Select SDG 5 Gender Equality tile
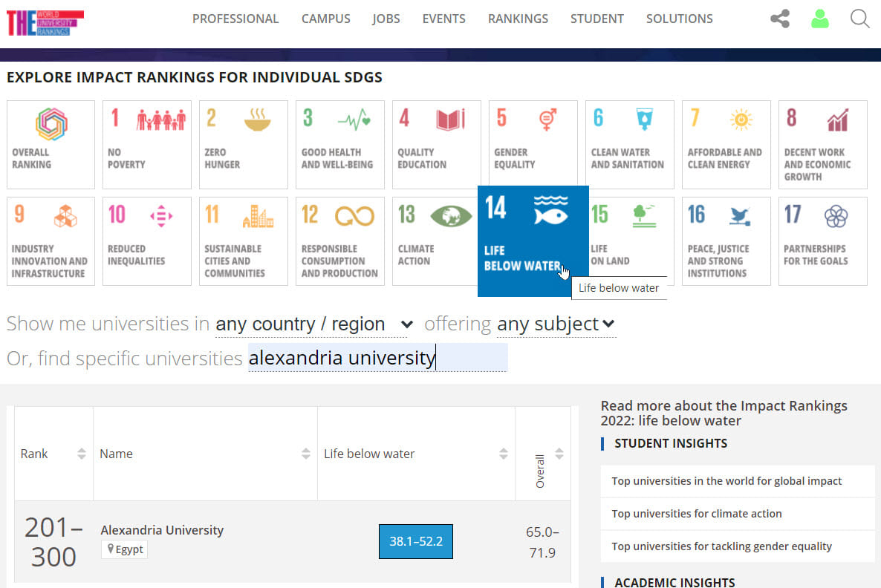 (x=533, y=145)
